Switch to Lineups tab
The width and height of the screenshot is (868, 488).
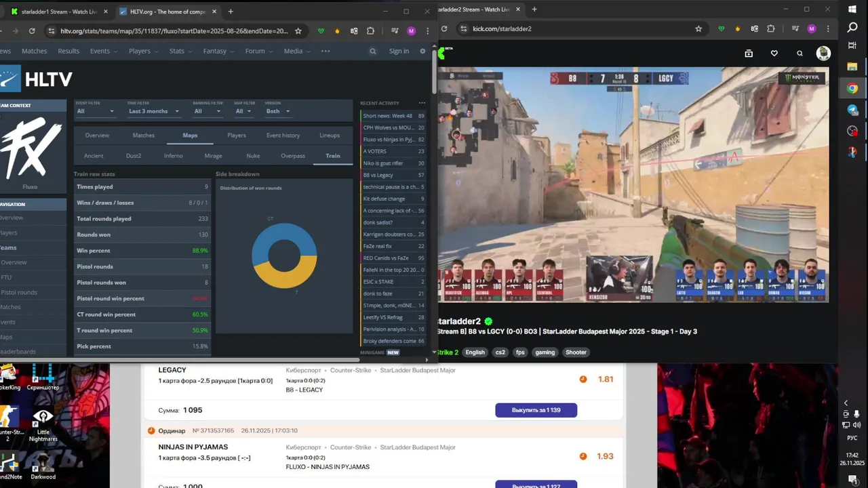330,136
